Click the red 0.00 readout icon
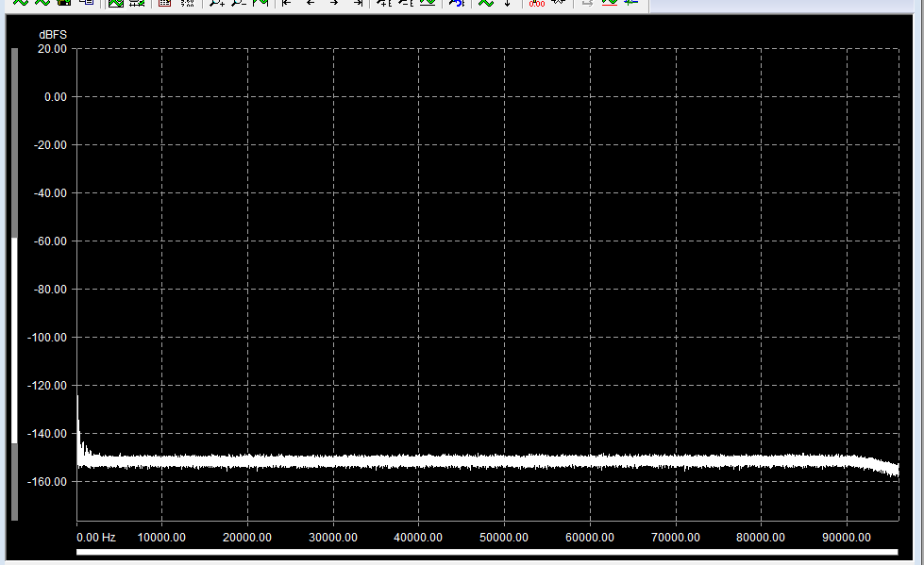Screen dimensions: 924x565 point(536,3)
